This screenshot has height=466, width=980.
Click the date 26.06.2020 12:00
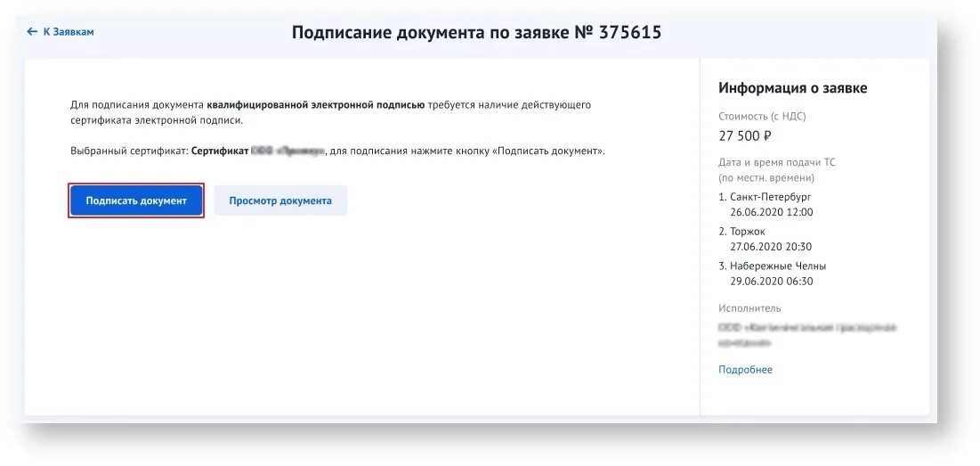[x=771, y=212]
